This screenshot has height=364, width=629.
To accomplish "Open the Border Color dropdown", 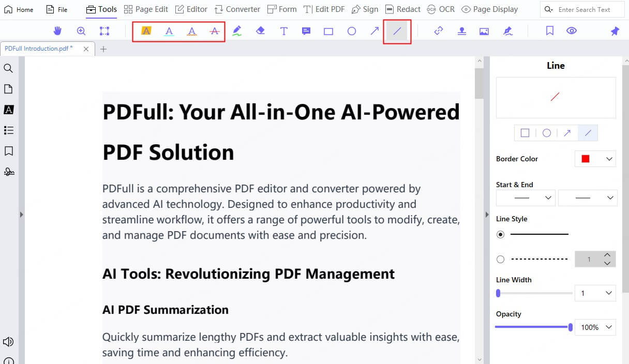I will click(595, 159).
